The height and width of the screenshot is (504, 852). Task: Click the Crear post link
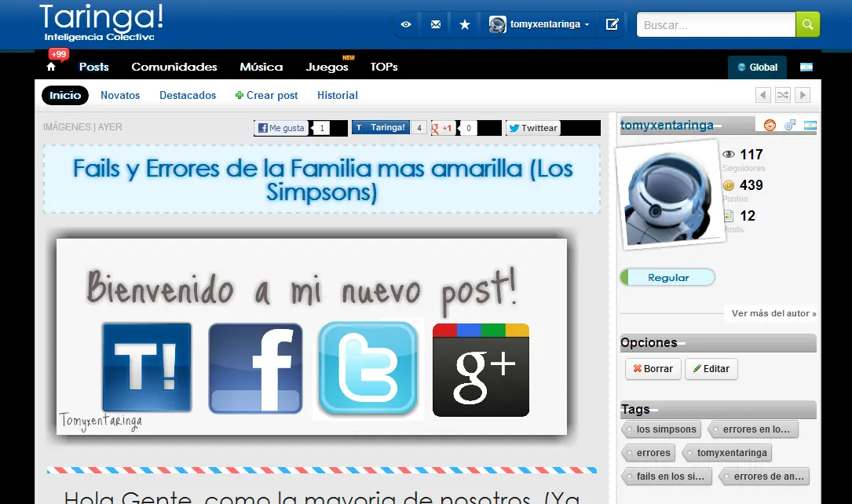267,95
